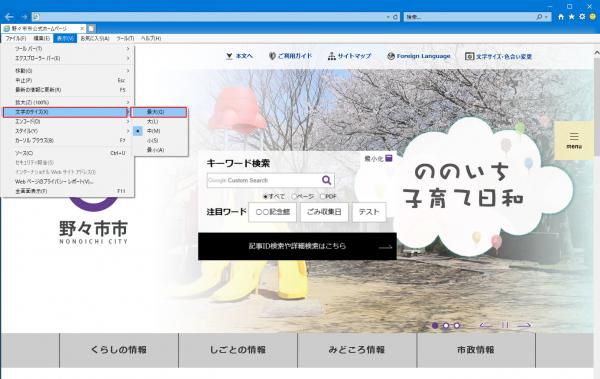Open the yellow hamburger menu button

click(574, 140)
